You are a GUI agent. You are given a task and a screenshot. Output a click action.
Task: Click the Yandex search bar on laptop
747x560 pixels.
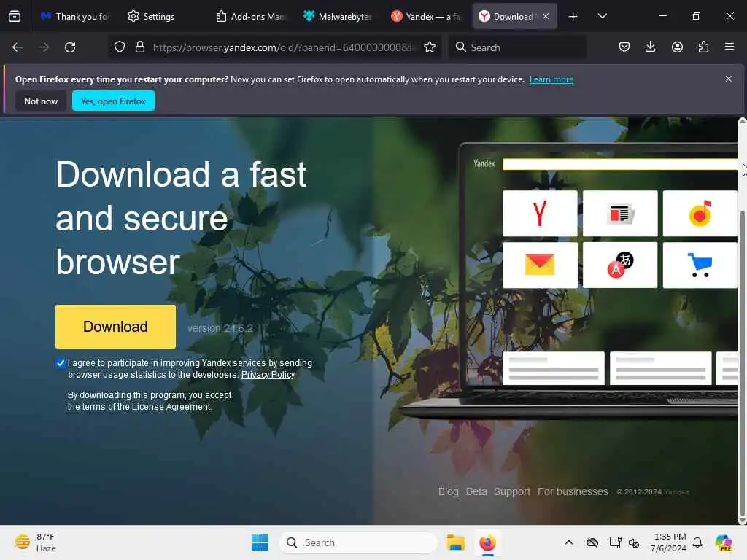(x=620, y=164)
